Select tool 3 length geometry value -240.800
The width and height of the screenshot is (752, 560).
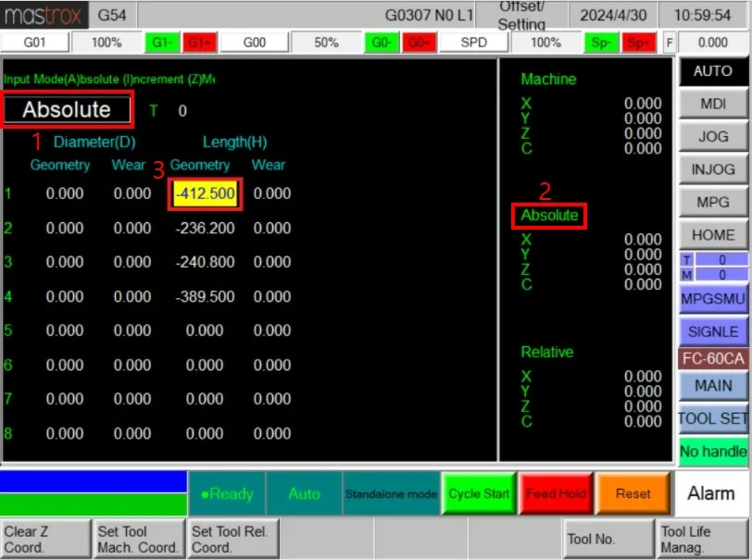[206, 262]
